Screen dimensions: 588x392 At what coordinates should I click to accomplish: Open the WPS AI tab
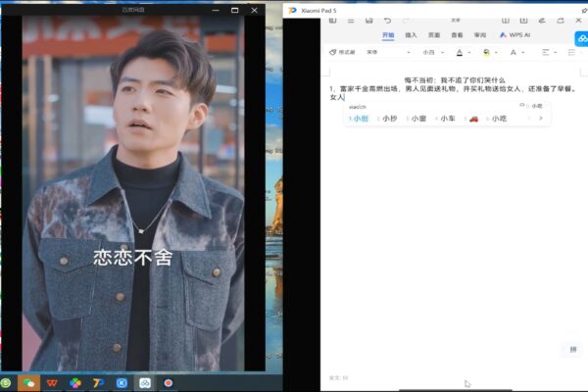514,35
